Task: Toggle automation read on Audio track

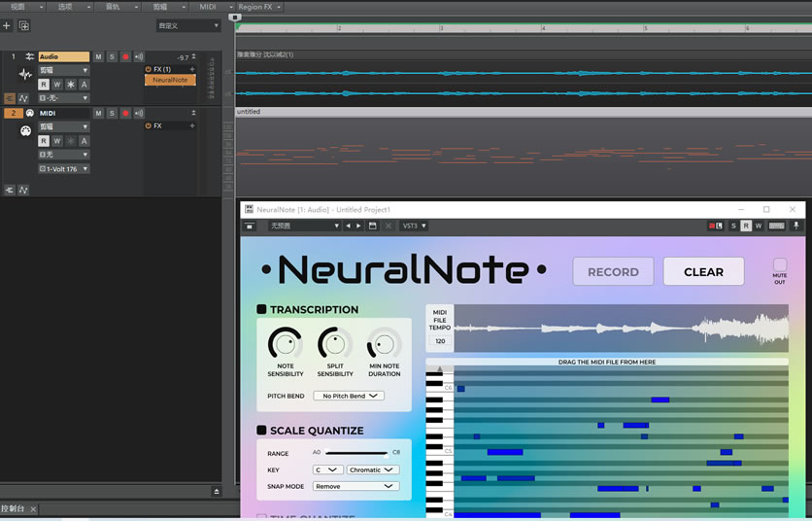Action: click(44, 85)
